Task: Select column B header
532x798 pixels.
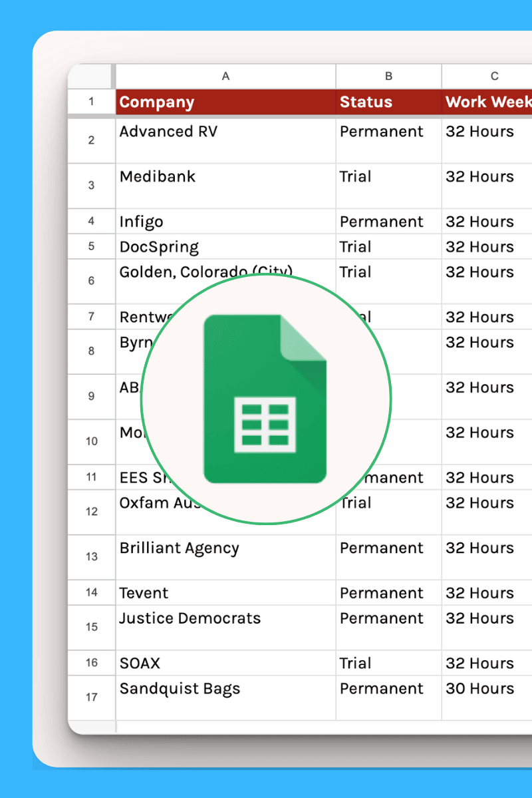Action: [388, 77]
